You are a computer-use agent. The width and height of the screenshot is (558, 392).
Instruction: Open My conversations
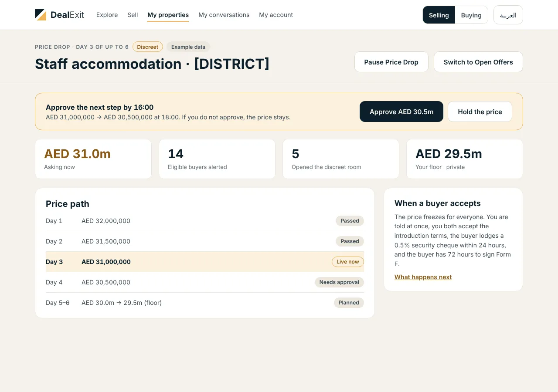(x=224, y=15)
